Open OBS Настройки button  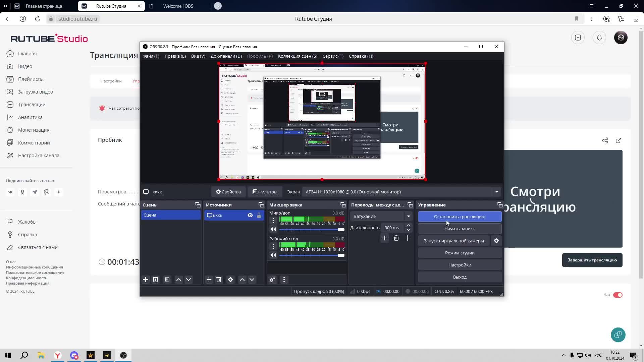(x=460, y=265)
